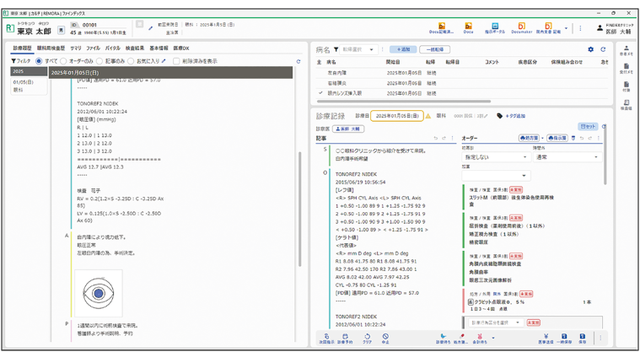
Task: Click the edit pencil in patient header
Action: (150, 28)
